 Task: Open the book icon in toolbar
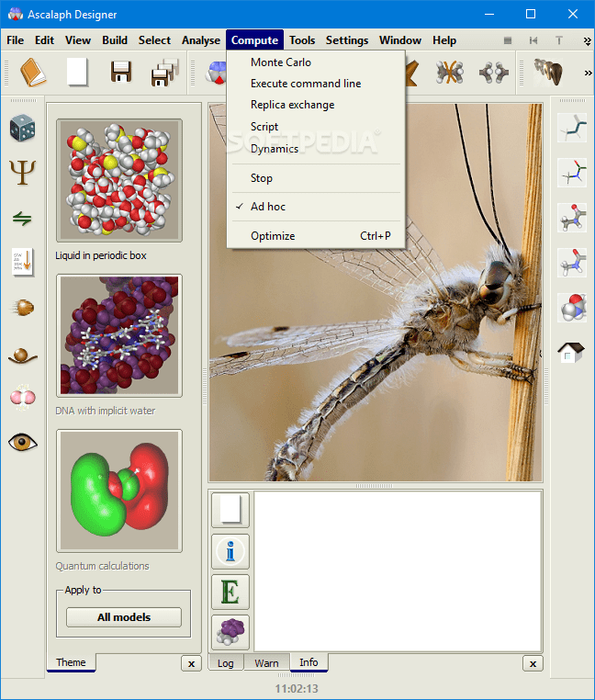pyautogui.click(x=32, y=72)
